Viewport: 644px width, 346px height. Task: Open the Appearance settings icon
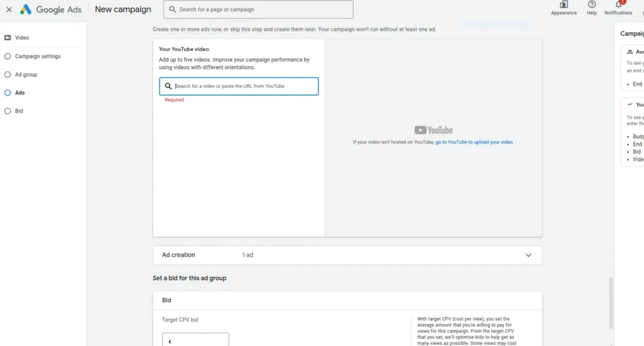[563, 5]
